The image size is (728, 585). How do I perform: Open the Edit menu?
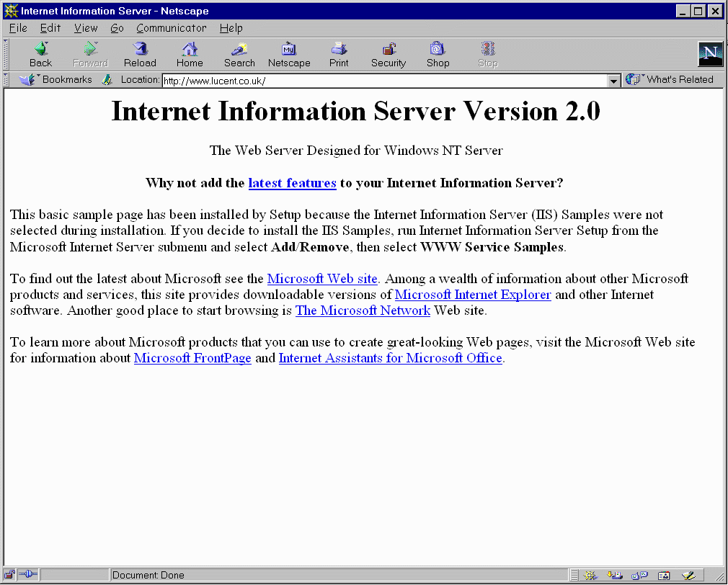pyautogui.click(x=50, y=28)
